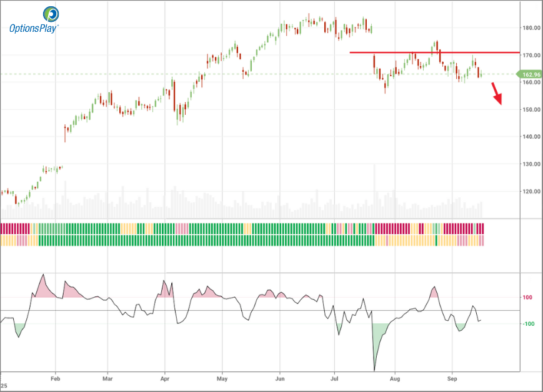The image size is (543, 392).
Task: Select the Apr marker on time axis
Action: (165, 378)
